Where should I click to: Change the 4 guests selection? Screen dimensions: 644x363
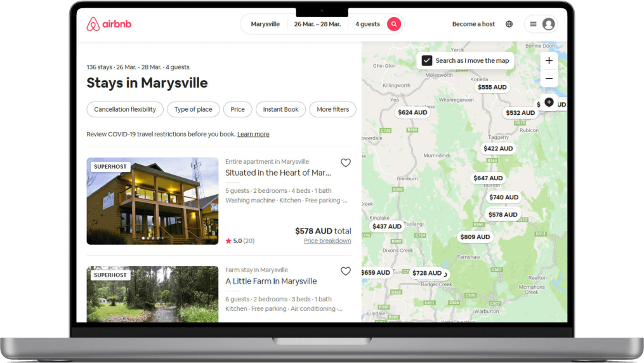coord(367,24)
